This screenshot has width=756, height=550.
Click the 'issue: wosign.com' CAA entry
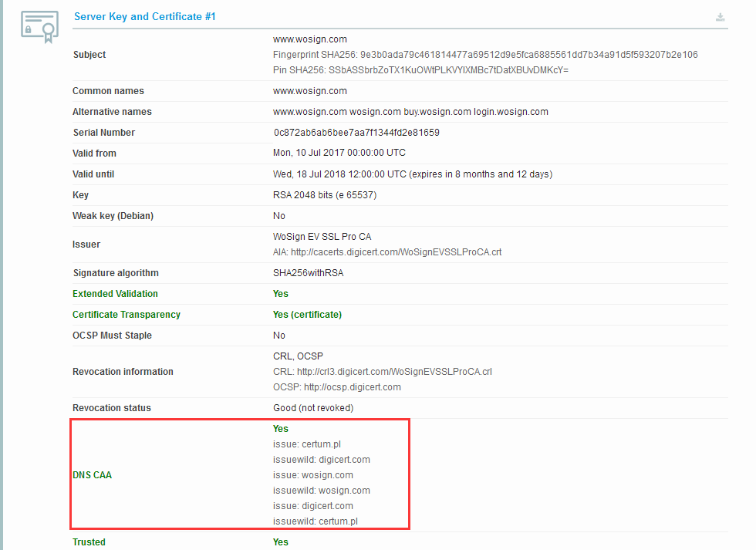[x=312, y=475]
